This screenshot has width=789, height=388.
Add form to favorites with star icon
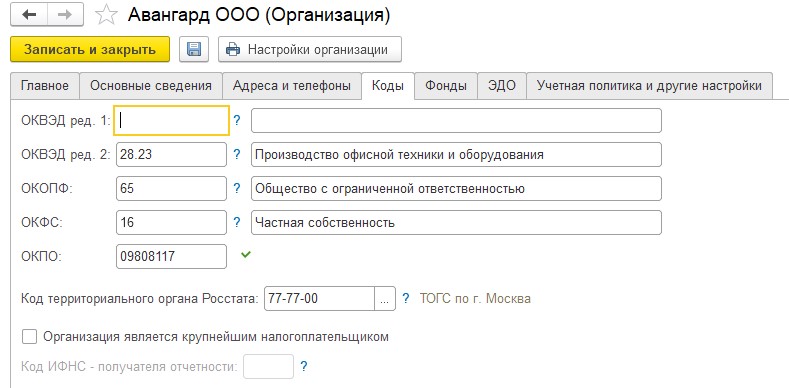(106, 15)
